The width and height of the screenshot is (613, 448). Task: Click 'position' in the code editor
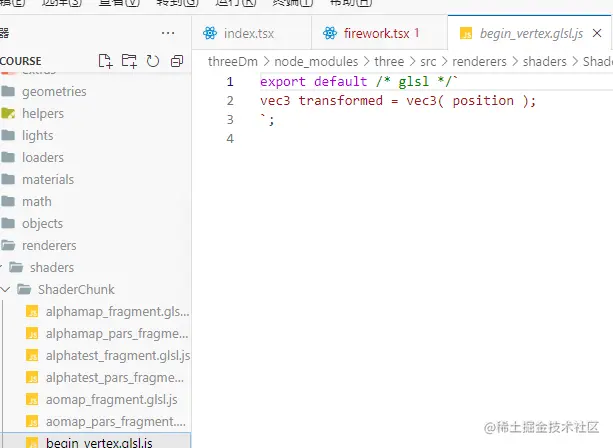(x=483, y=101)
